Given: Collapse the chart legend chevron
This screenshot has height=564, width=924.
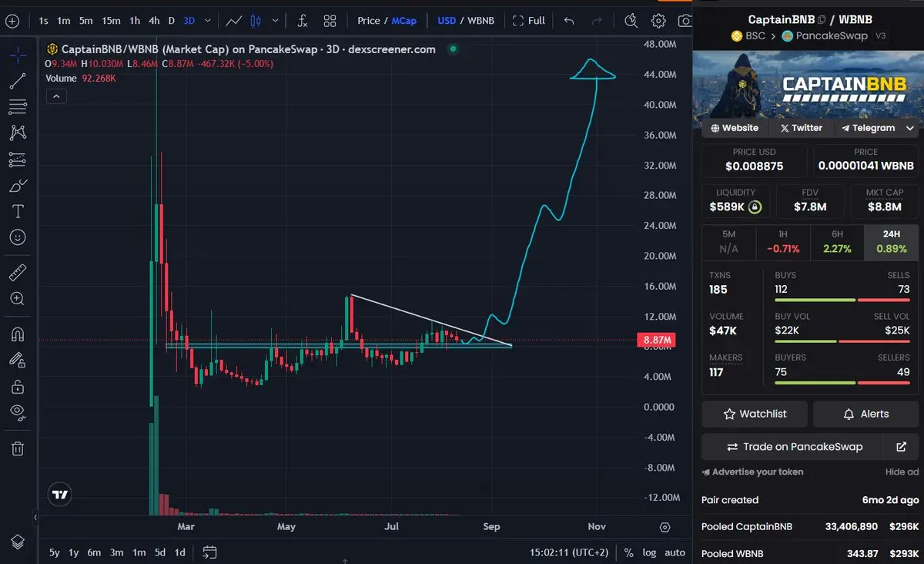Looking at the screenshot, I should [56, 96].
